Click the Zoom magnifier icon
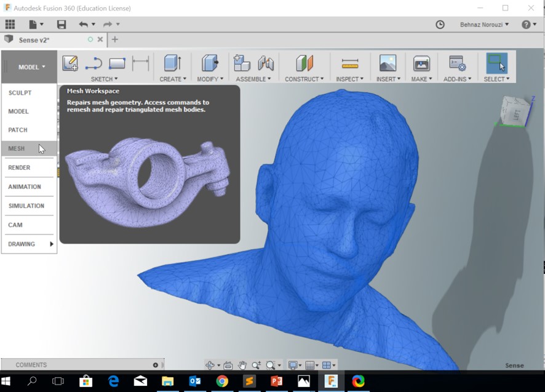Image resolution: width=545 pixels, height=392 pixels. click(256, 365)
